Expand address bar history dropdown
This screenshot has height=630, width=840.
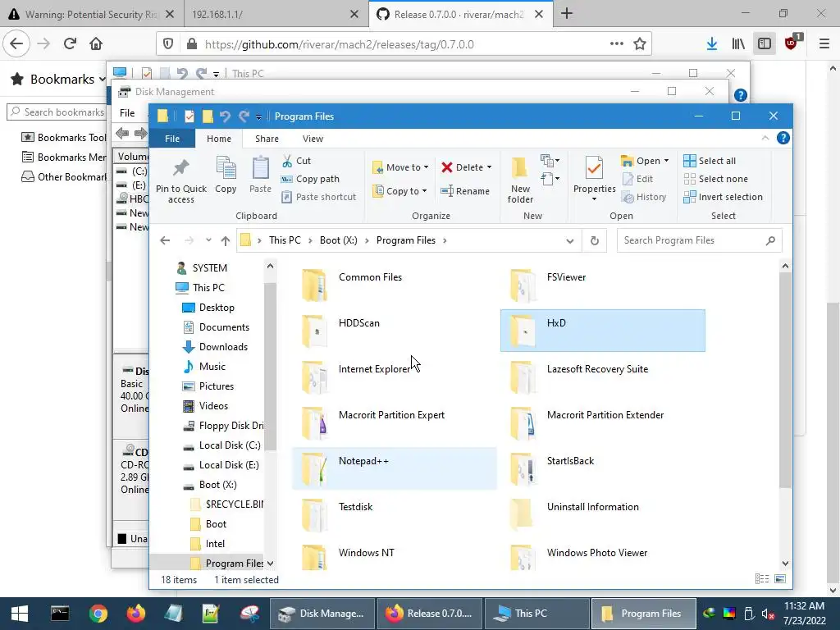[569, 240]
